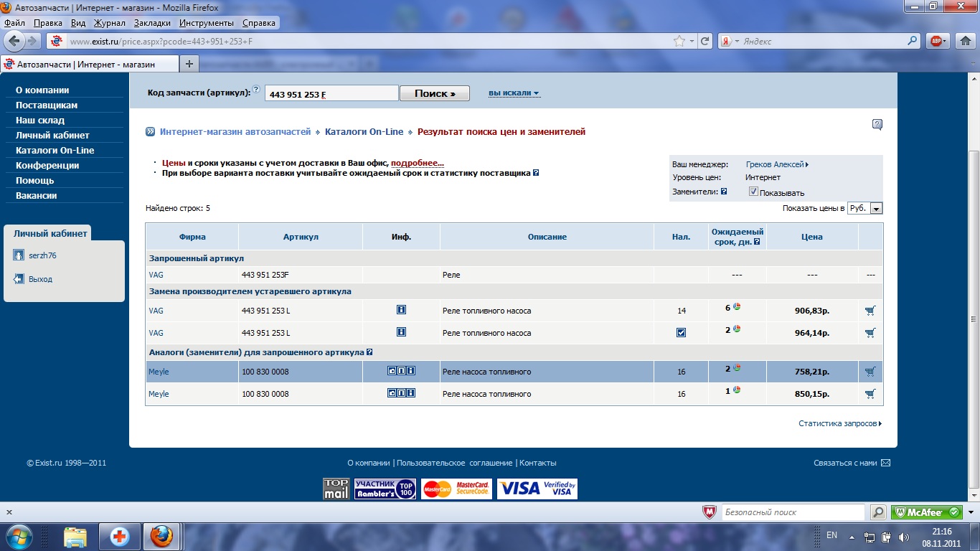Viewport: 980px width, 551px height.
Task: Open Windows Explorer taskbar icon
Action: pyautogui.click(x=75, y=537)
